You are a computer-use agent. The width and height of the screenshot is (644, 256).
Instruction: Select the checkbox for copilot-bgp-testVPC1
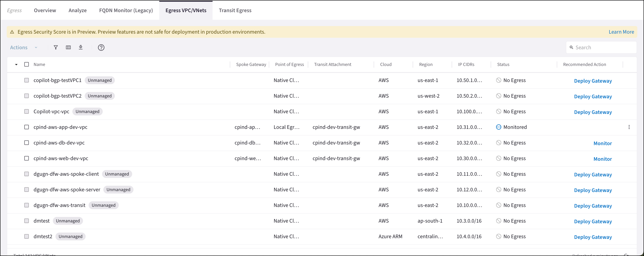tap(26, 80)
